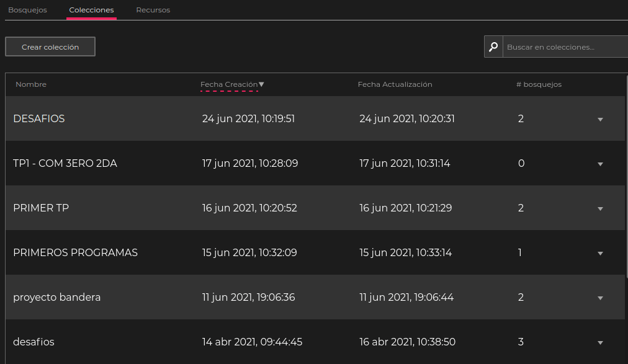Open dropdown for TP1 - COM 3ERO 2DA
The width and height of the screenshot is (628, 364).
coord(600,164)
